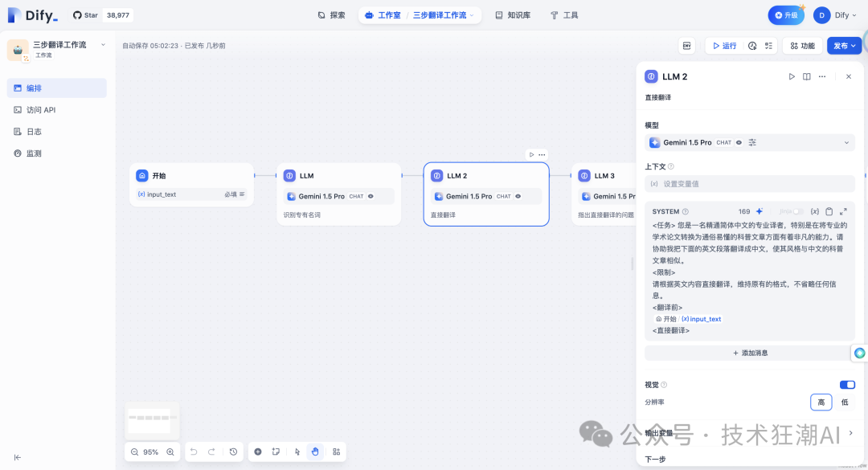Open 工具 in top navigation
868x470 pixels.
pyautogui.click(x=564, y=15)
